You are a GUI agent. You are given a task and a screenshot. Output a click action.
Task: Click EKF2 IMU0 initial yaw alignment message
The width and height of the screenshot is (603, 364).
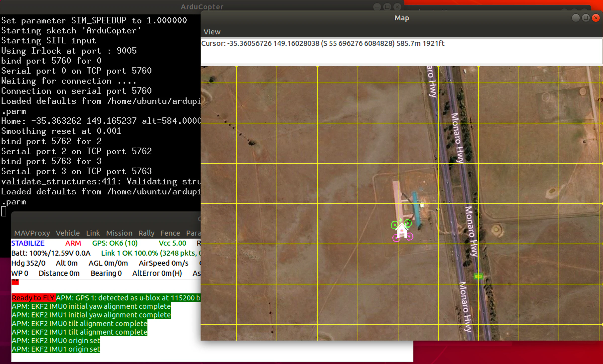coord(91,306)
